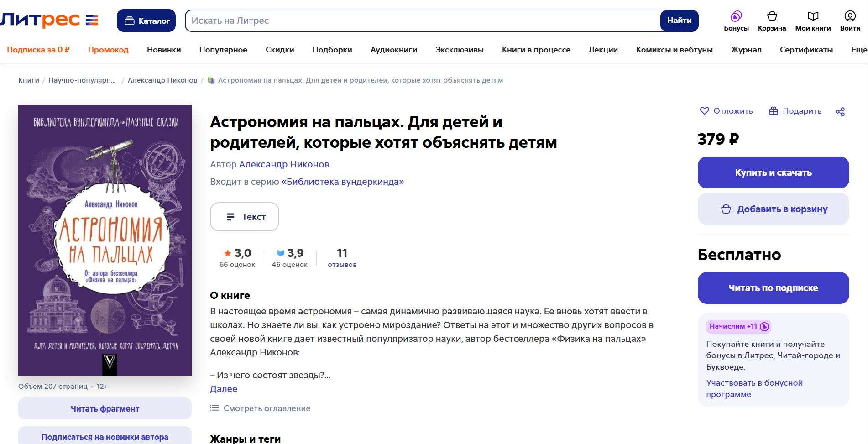Screen dimensions: 868x444
Task: Open author link Александр Никонов under title
Action: click(284, 164)
